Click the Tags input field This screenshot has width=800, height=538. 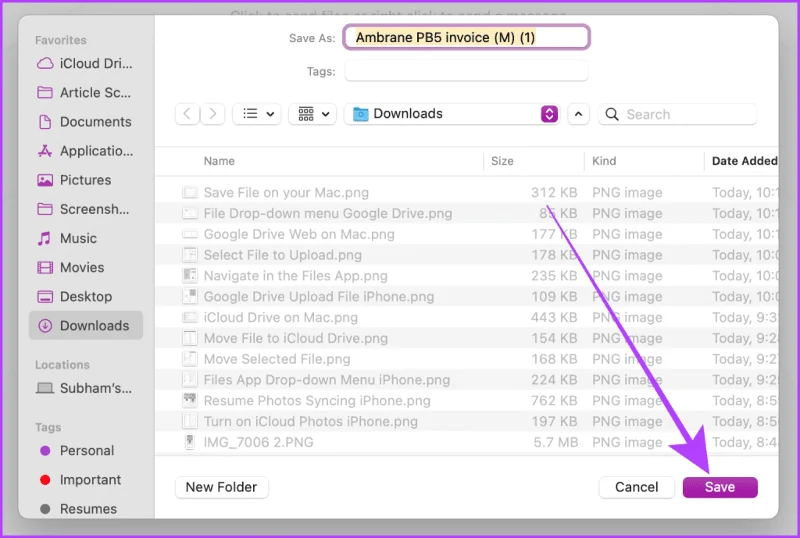pos(466,71)
